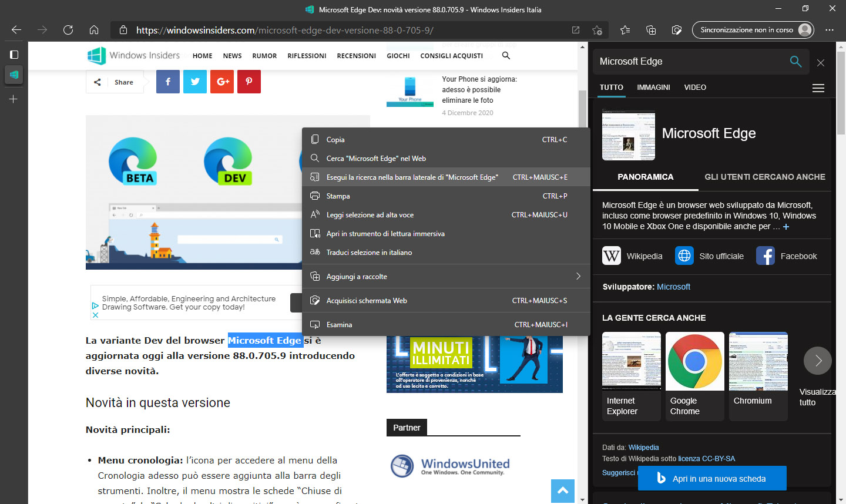
Task: Select the TUTTO sidebar tab
Action: point(612,88)
